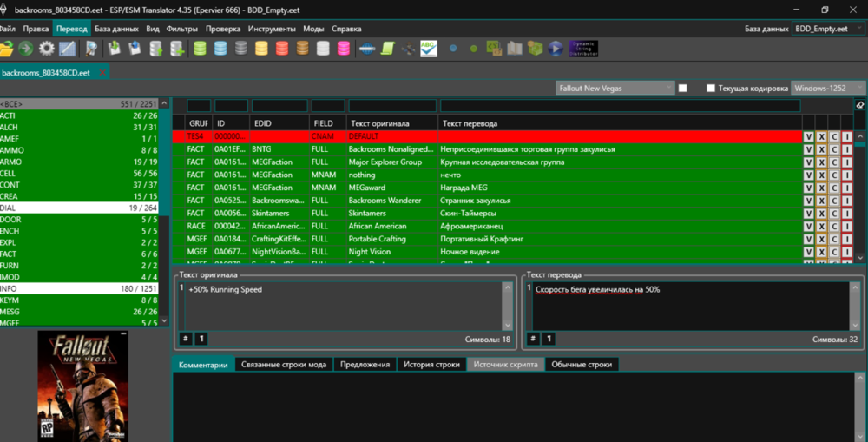Open the Моды menu
The width and height of the screenshot is (868, 442).
(x=313, y=29)
